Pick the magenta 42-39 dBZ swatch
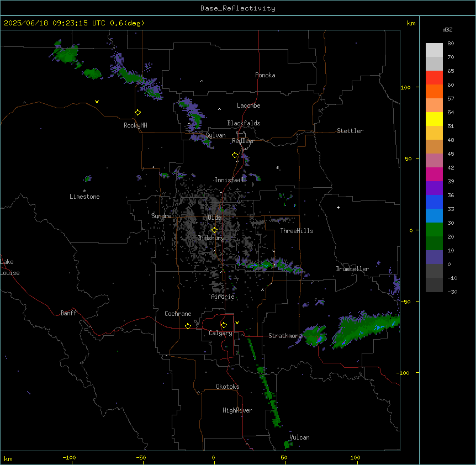476x465 pixels. (434, 174)
